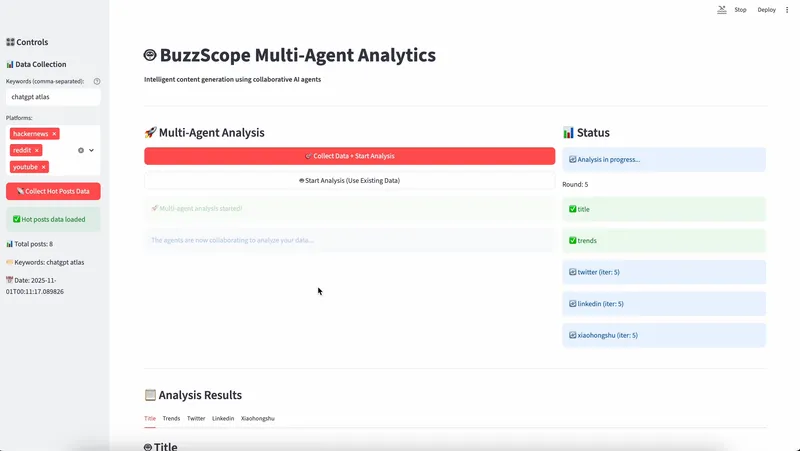Focus the keywords text input field
Screen dimensions: 800x451
53,97
